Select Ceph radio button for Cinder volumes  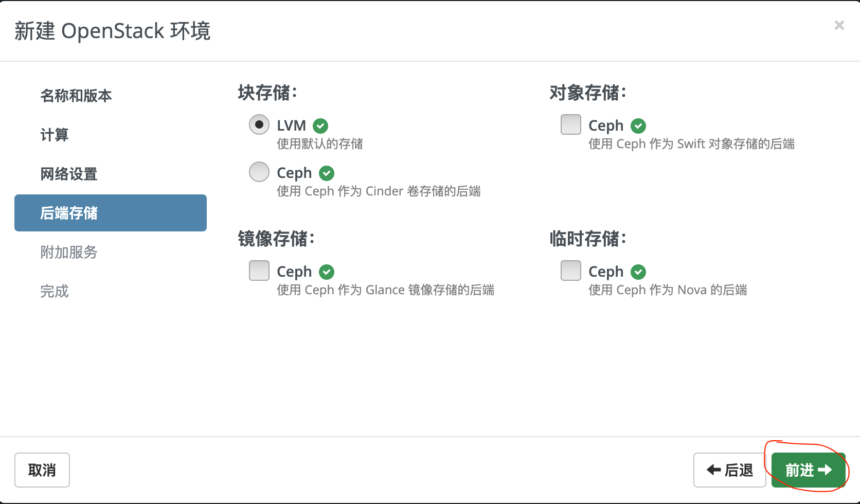pyautogui.click(x=259, y=172)
